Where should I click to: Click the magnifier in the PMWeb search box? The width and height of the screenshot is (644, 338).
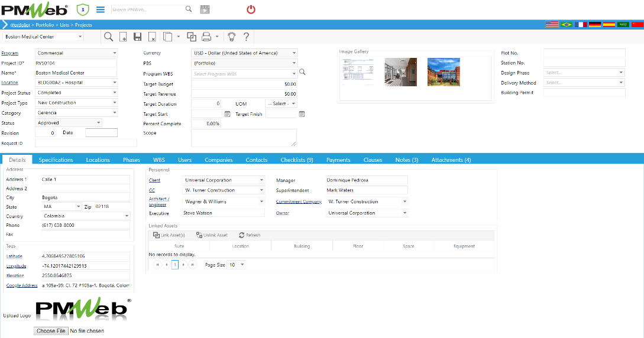(189, 9)
